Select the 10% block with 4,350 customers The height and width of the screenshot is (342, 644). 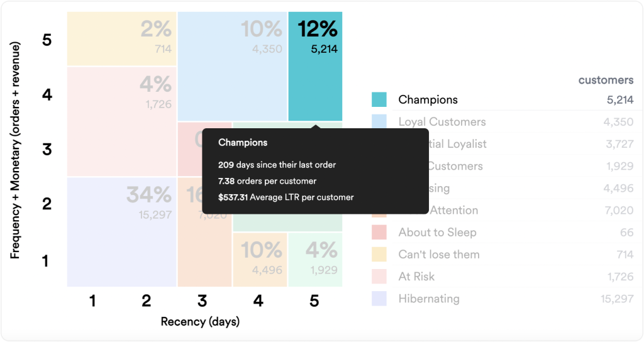click(x=233, y=66)
